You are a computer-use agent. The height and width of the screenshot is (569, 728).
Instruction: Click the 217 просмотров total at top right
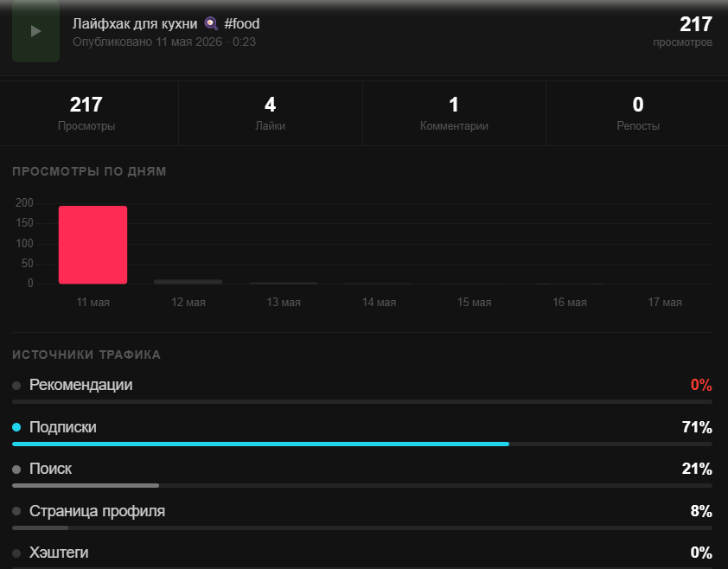click(682, 31)
